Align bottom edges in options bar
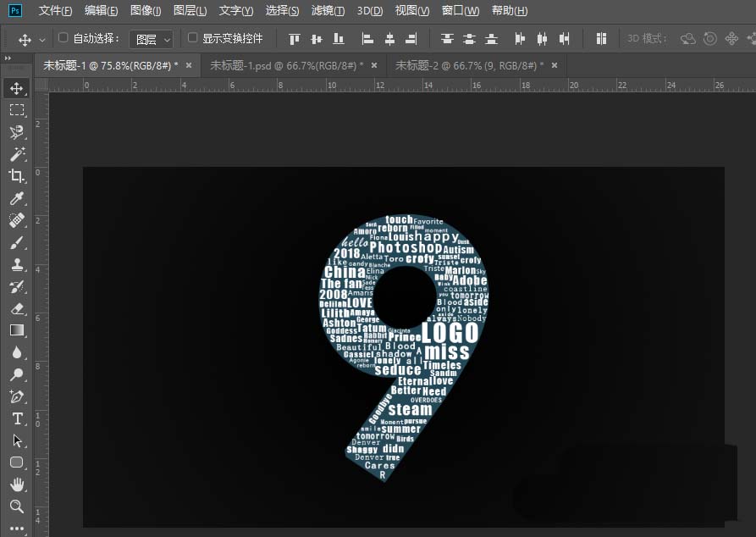 coord(339,39)
